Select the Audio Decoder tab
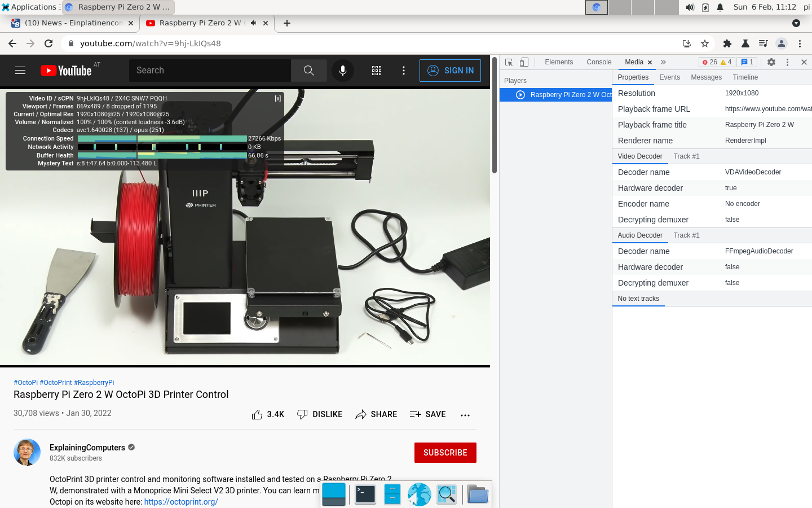The image size is (812, 508). pos(640,235)
